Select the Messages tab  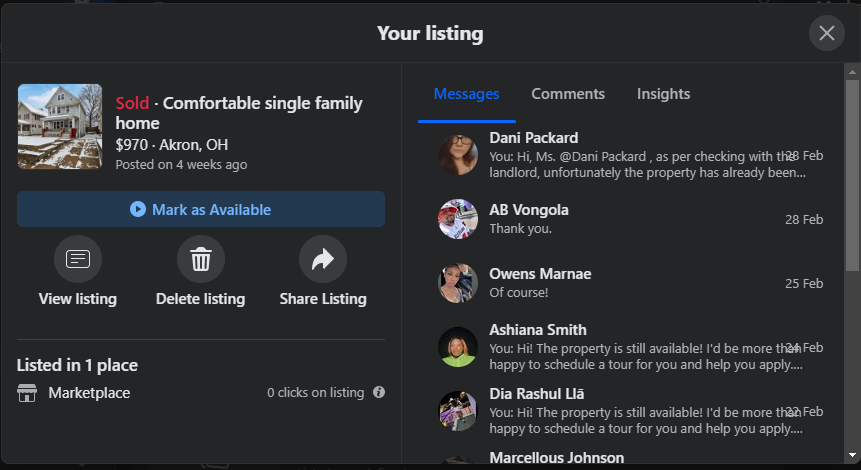[x=466, y=94]
